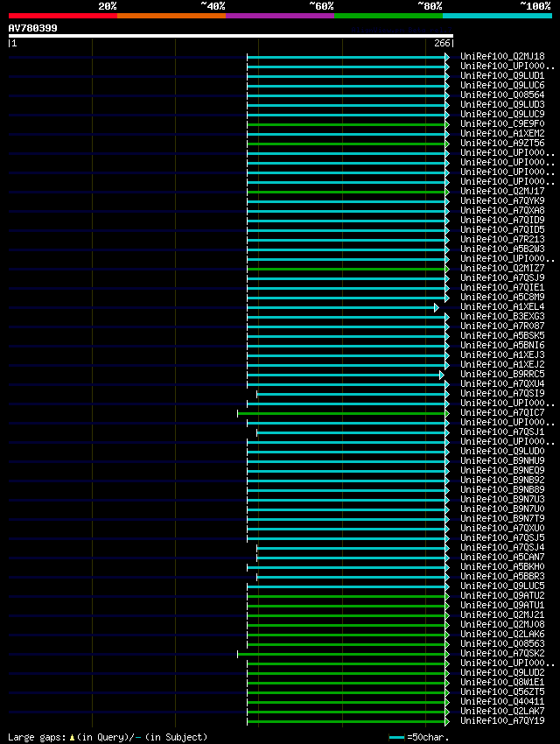Viewport: 560px width, 744px height.
Task: Open hit UniRef100_A7R213
Action: click(502, 240)
